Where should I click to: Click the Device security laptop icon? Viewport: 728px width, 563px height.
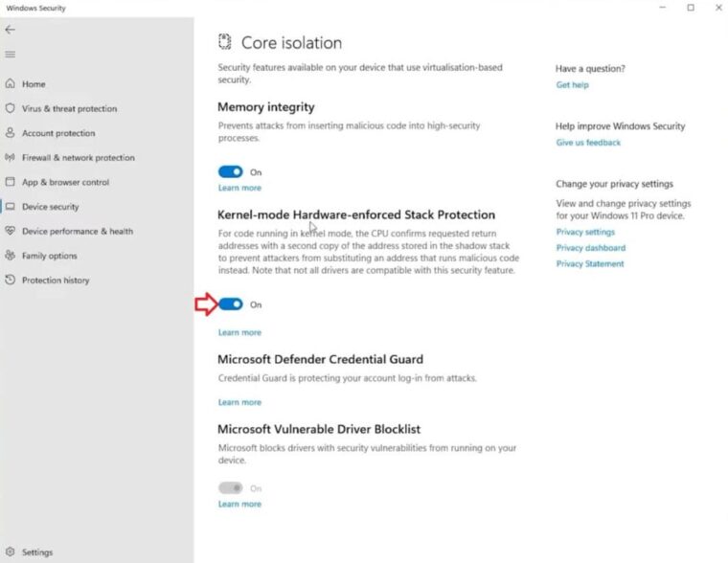click(11, 207)
